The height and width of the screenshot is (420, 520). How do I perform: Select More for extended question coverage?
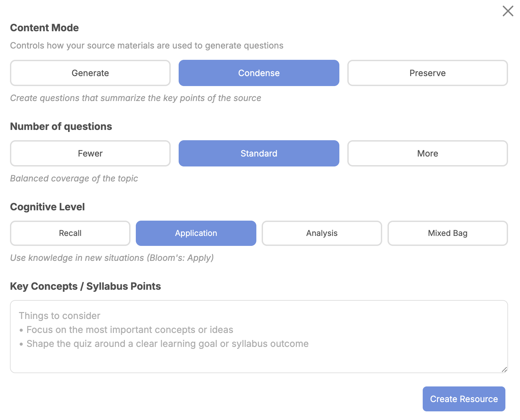[x=427, y=153]
